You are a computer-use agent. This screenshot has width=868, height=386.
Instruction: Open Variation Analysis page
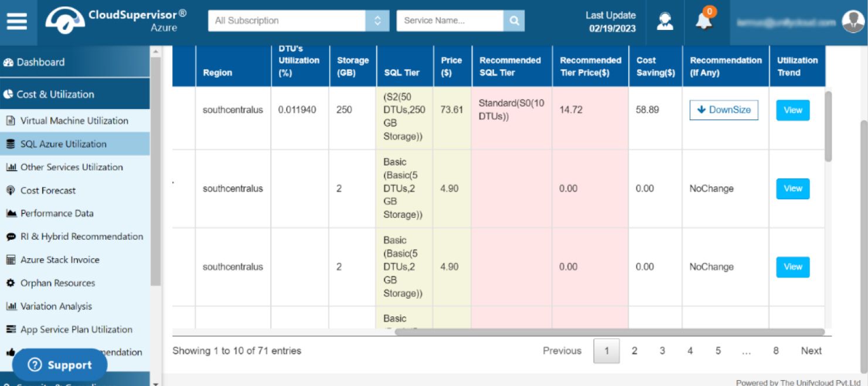(74, 306)
